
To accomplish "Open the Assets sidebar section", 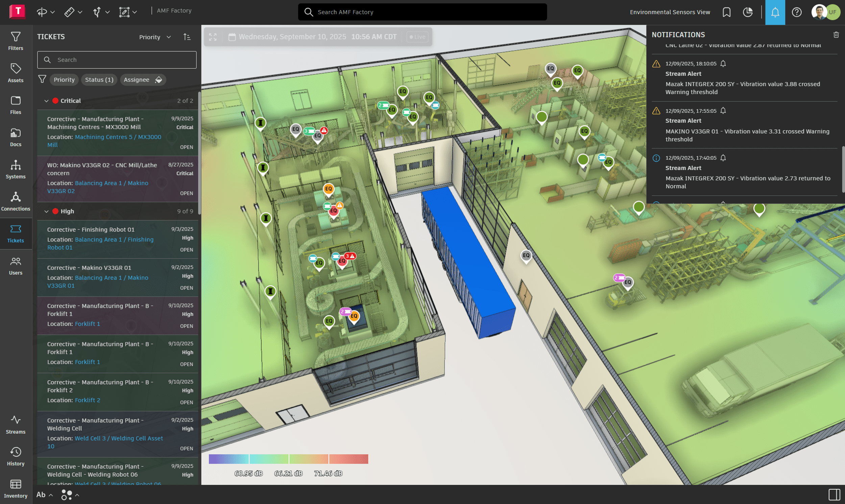I will (16, 73).
